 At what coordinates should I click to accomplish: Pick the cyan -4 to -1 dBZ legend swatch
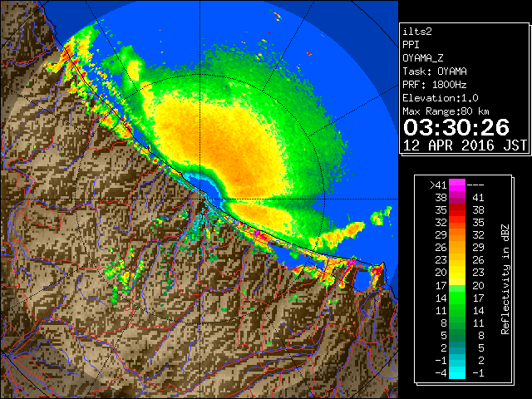(456, 373)
